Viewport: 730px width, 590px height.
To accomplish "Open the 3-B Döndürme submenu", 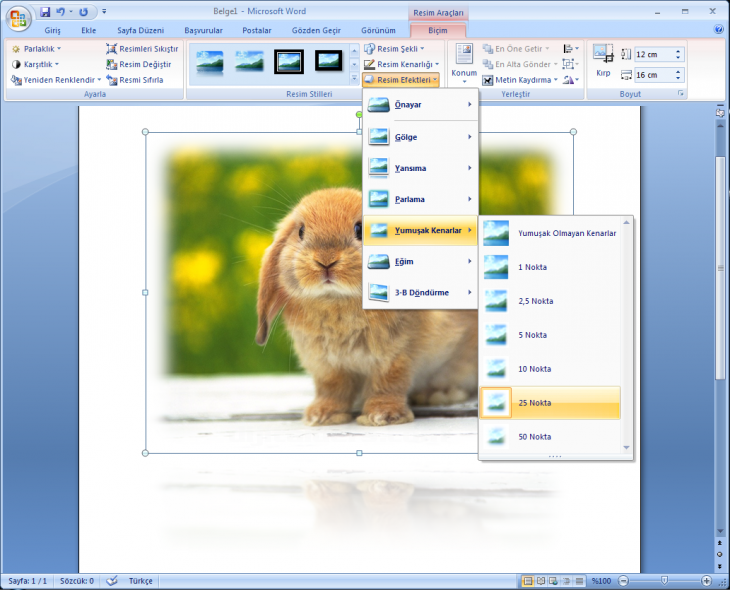I will [x=420, y=293].
